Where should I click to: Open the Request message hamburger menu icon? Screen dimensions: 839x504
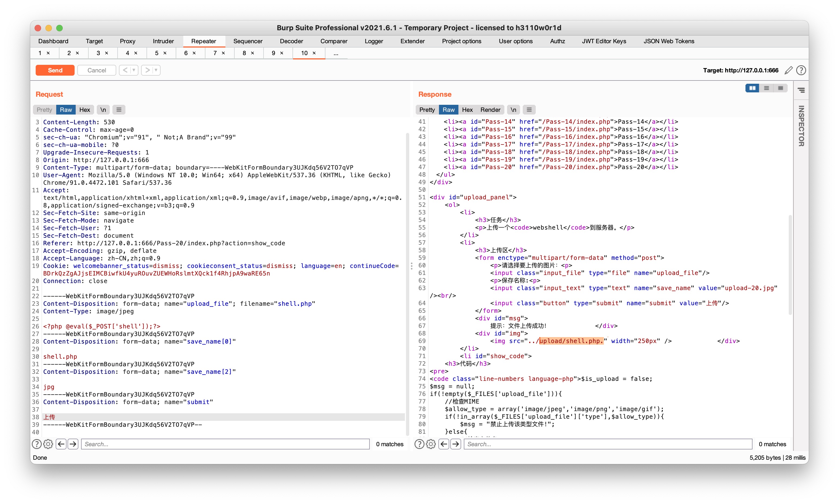119,110
